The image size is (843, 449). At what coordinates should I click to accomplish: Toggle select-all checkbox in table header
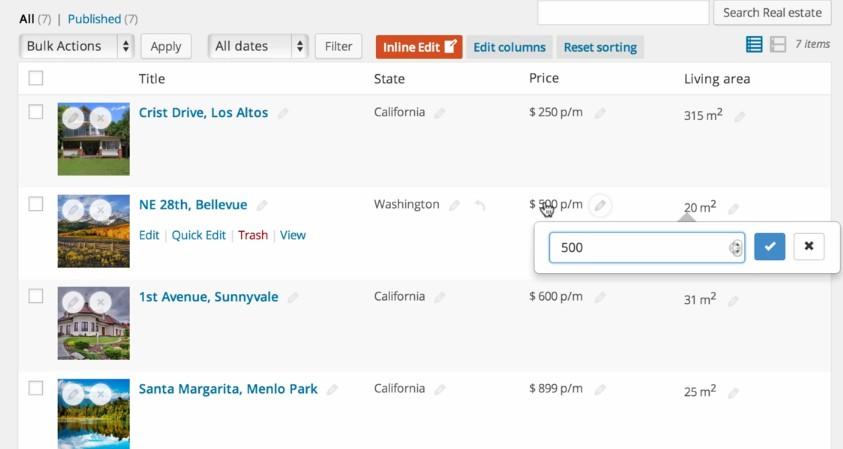(36, 78)
